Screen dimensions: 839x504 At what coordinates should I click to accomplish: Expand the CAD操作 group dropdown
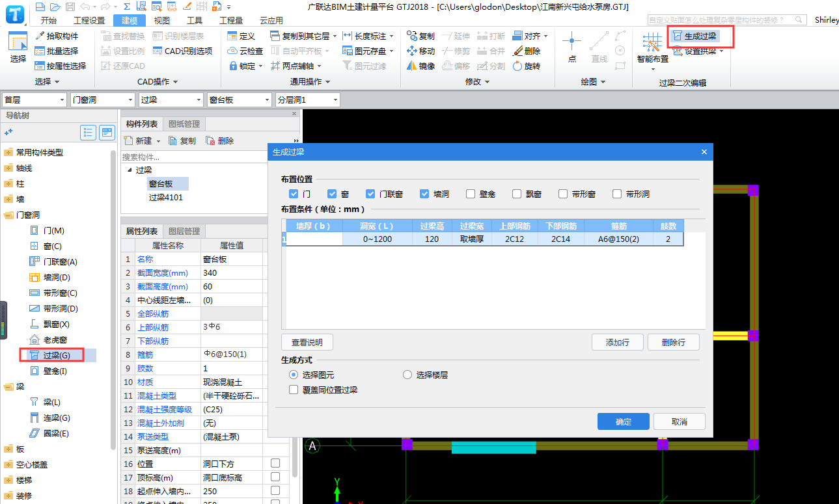158,82
